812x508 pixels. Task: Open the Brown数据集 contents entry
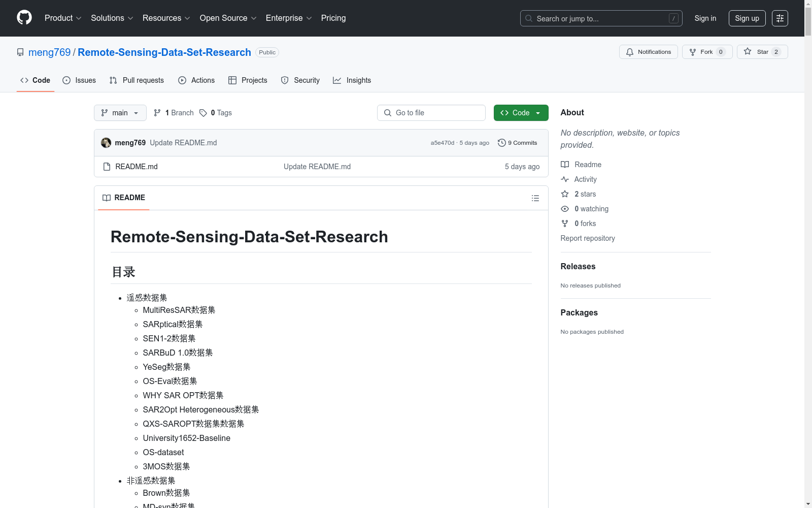(x=166, y=493)
